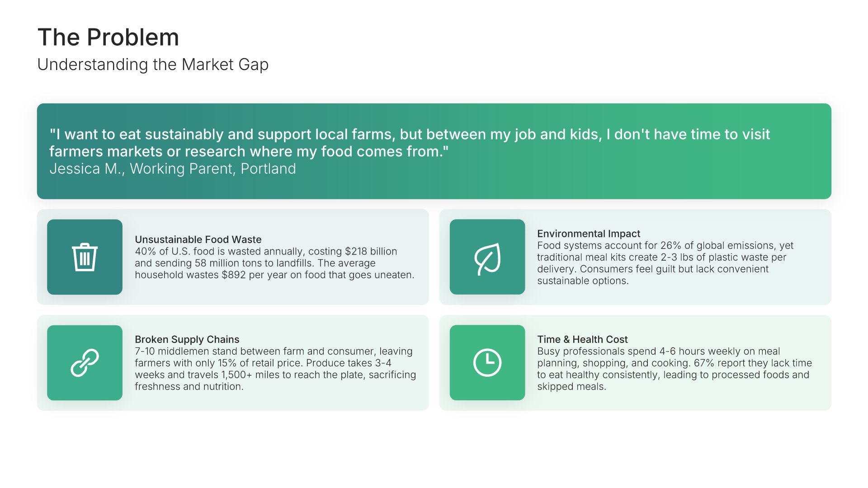
Task: Select the 'Understanding the Market Gap' subtitle
Action: (x=153, y=65)
